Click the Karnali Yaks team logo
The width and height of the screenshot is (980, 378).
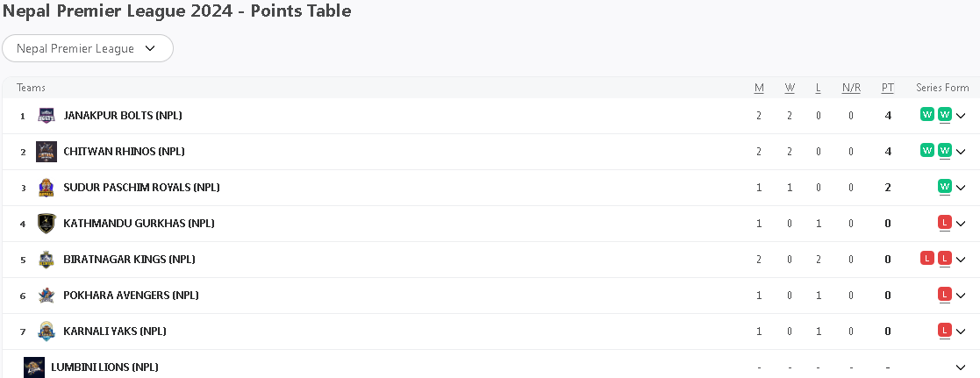click(x=46, y=332)
